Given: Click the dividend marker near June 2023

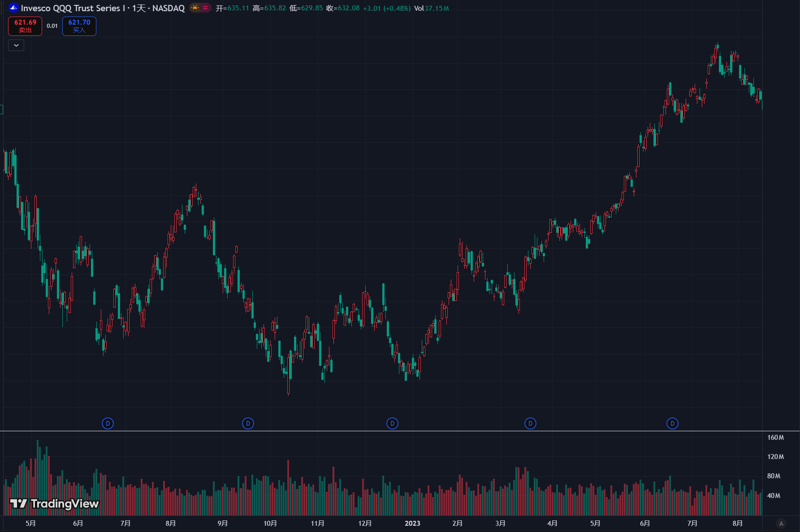Looking at the screenshot, I should [x=672, y=423].
